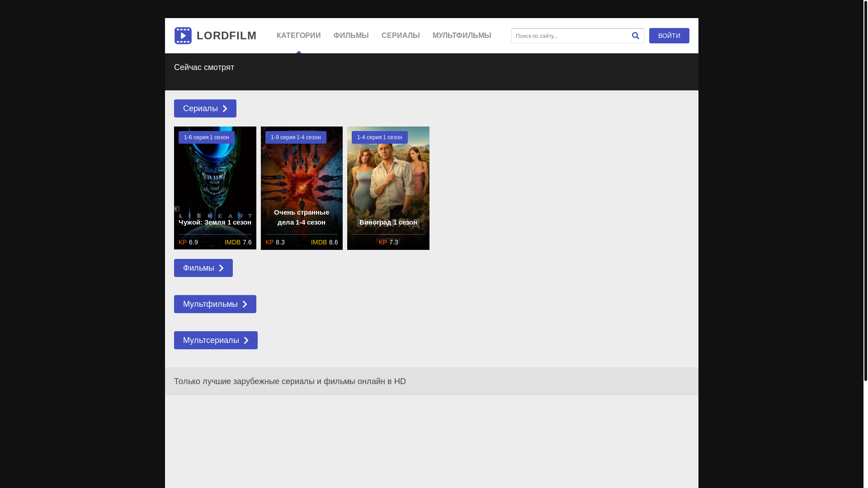The height and width of the screenshot is (488, 868).
Task: Click the Войти login button
Action: pyautogui.click(x=669, y=36)
